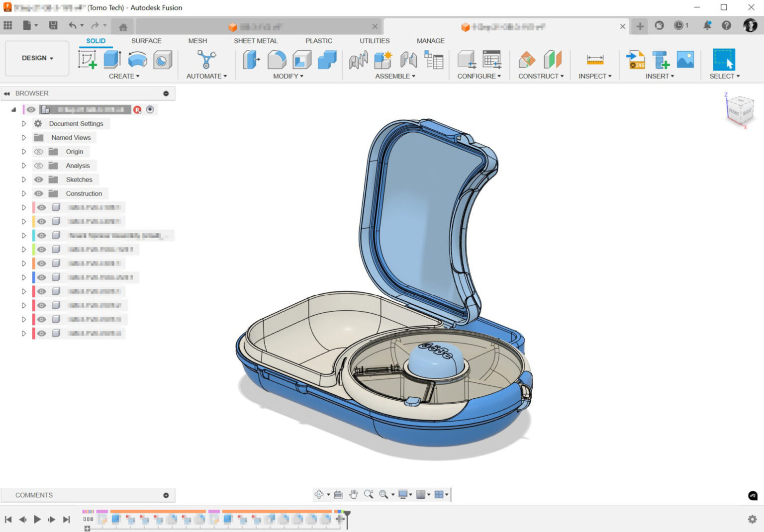Select the Extrude tool in Create group
This screenshot has width=764, height=532.
(x=112, y=60)
